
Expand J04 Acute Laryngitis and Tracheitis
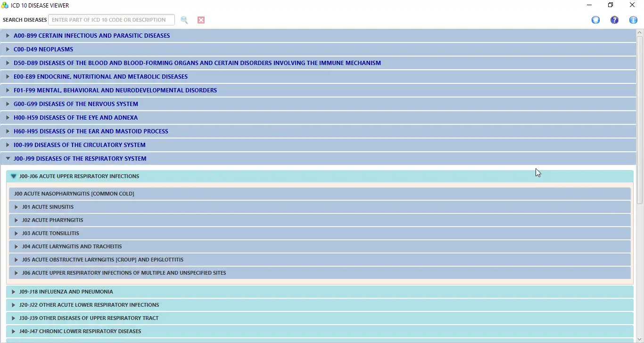[320, 246]
